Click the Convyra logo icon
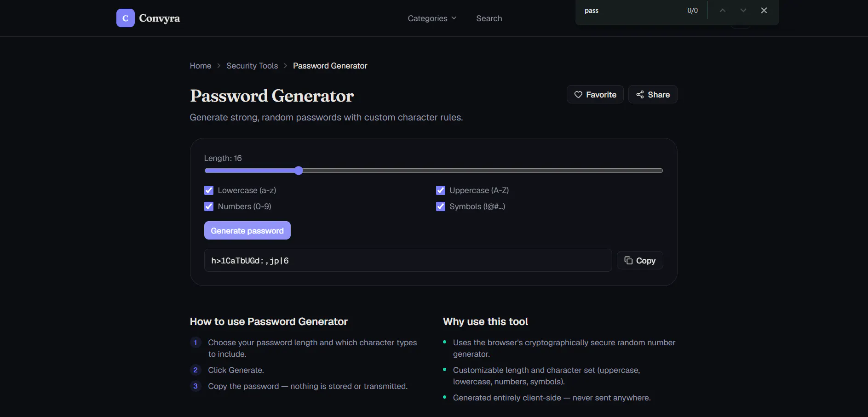Screen dimensions: 868x417 [x=125, y=18]
